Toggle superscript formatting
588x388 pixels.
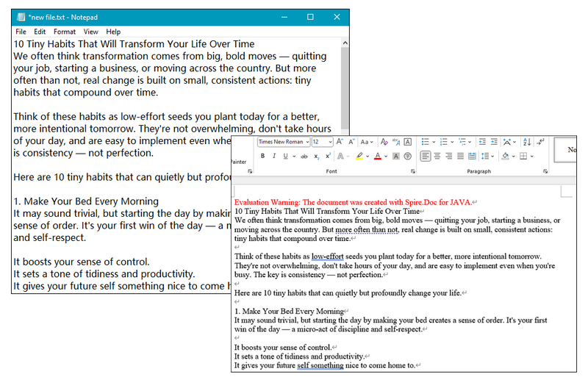pos(328,156)
